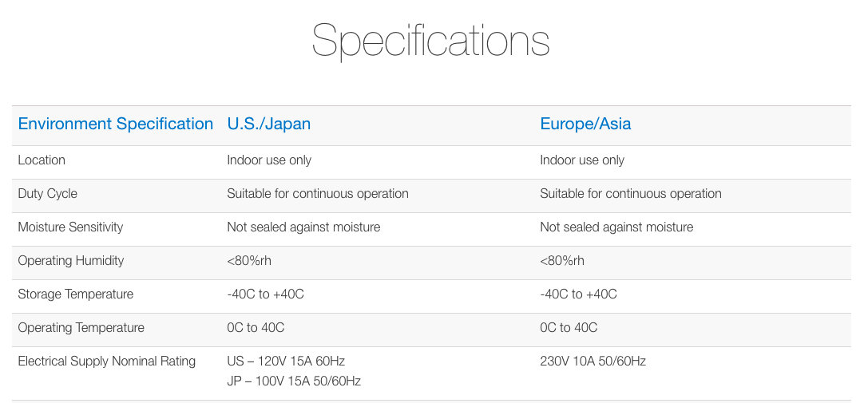Click the U.S./Japan column header
Viewport: 868px width, 403px height.
[268, 124]
